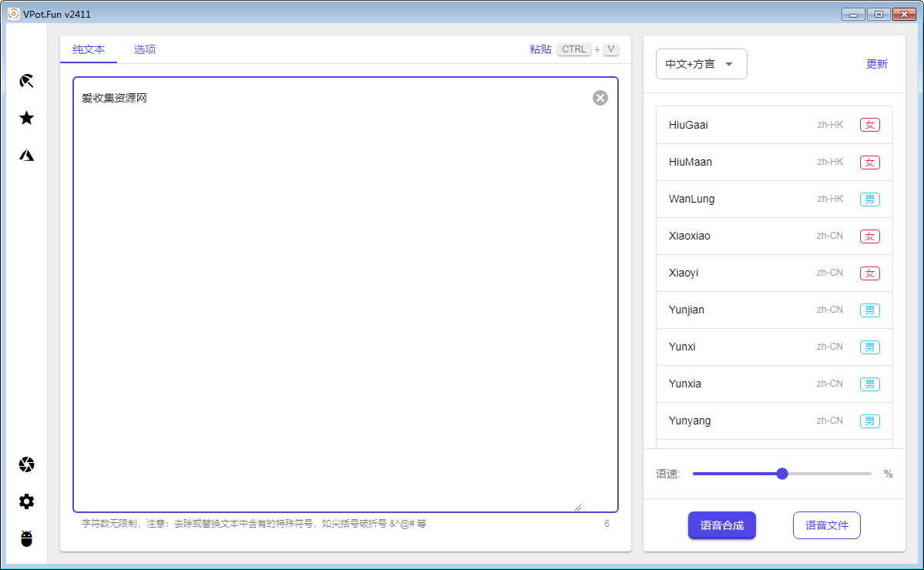
Task: Open the settings gear icon
Action: coord(26,501)
